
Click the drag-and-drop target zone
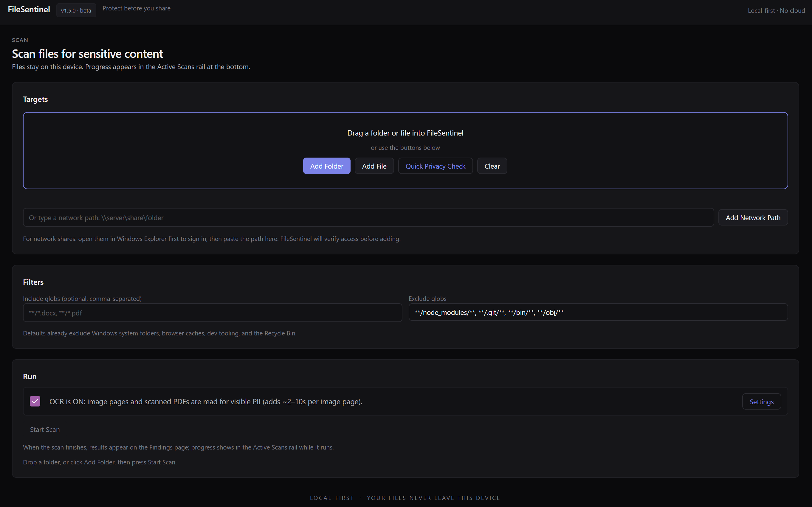pyautogui.click(x=405, y=150)
